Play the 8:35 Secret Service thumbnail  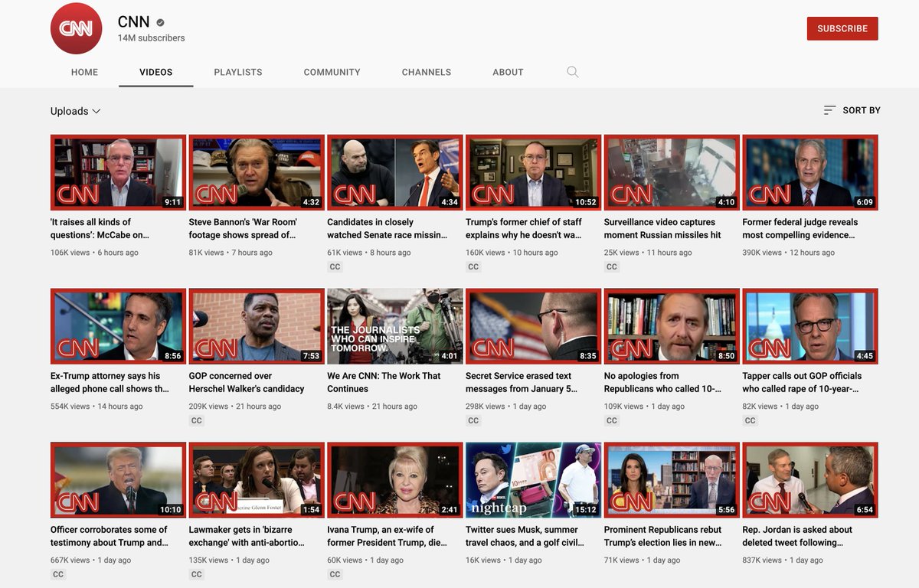[x=533, y=326]
